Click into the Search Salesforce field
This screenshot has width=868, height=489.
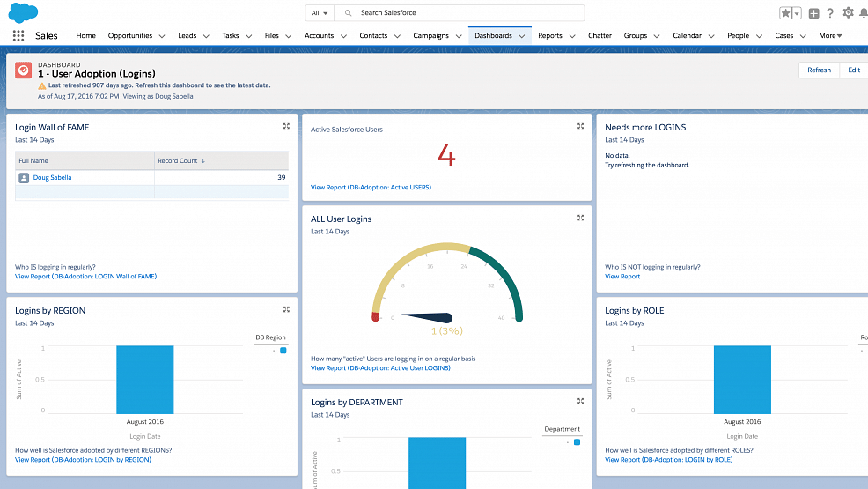point(460,12)
